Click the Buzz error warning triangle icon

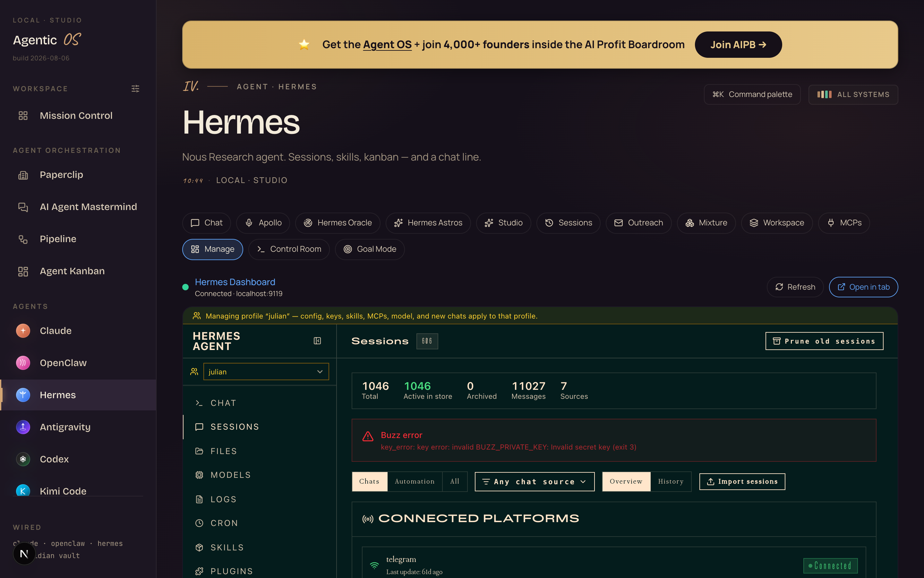368,436
